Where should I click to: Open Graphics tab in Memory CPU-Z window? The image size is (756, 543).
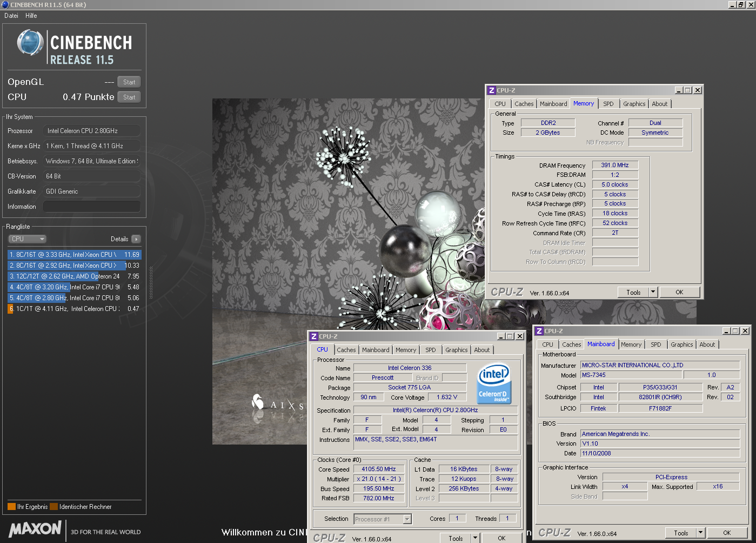click(x=634, y=104)
